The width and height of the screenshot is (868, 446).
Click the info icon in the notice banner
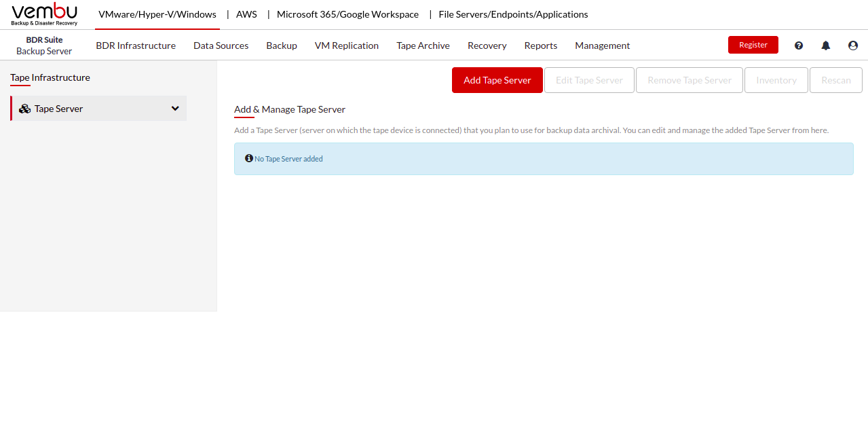[x=249, y=158]
